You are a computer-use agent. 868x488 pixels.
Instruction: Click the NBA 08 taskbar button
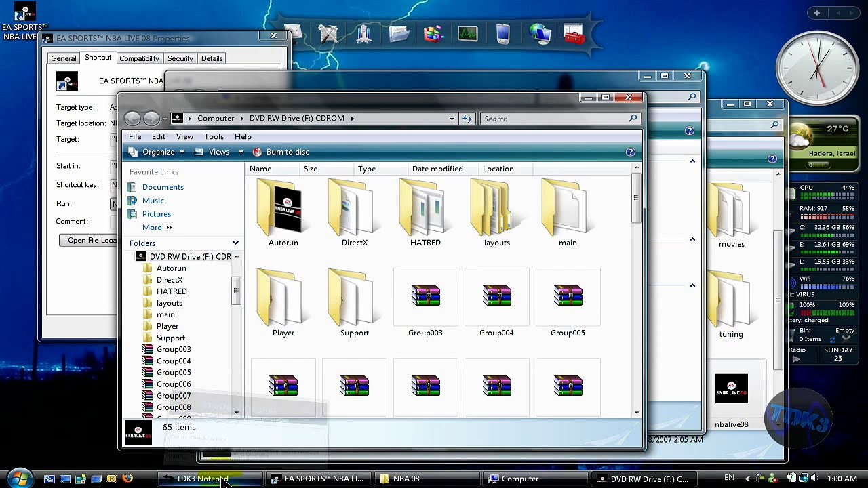(x=427, y=479)
